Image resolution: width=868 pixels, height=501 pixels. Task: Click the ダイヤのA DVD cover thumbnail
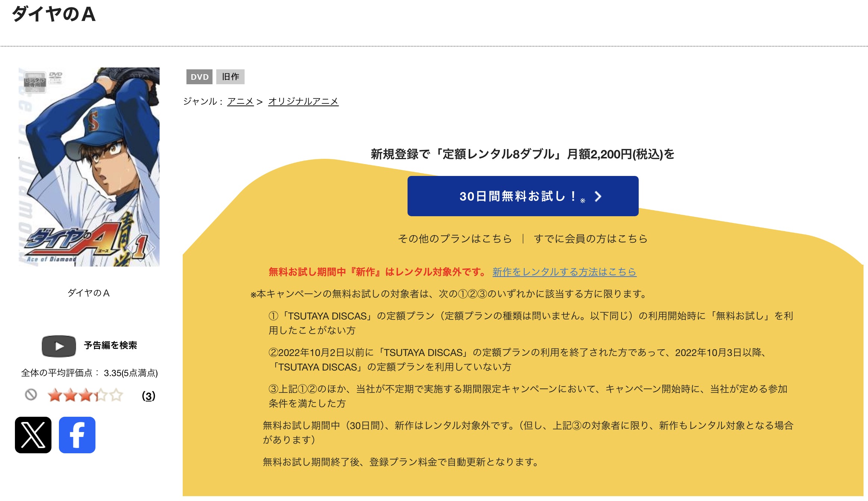(89, 167)
